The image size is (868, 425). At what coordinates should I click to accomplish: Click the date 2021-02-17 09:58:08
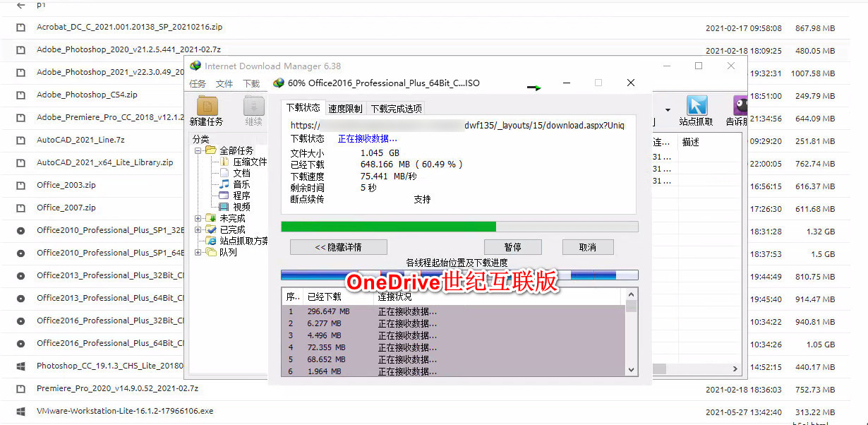744,28
